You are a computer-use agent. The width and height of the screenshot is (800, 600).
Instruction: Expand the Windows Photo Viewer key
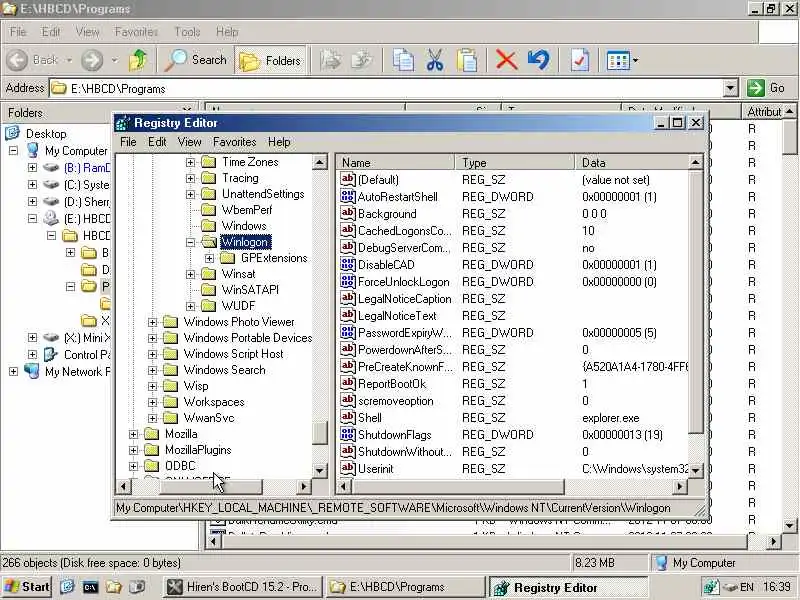point(153,322)
